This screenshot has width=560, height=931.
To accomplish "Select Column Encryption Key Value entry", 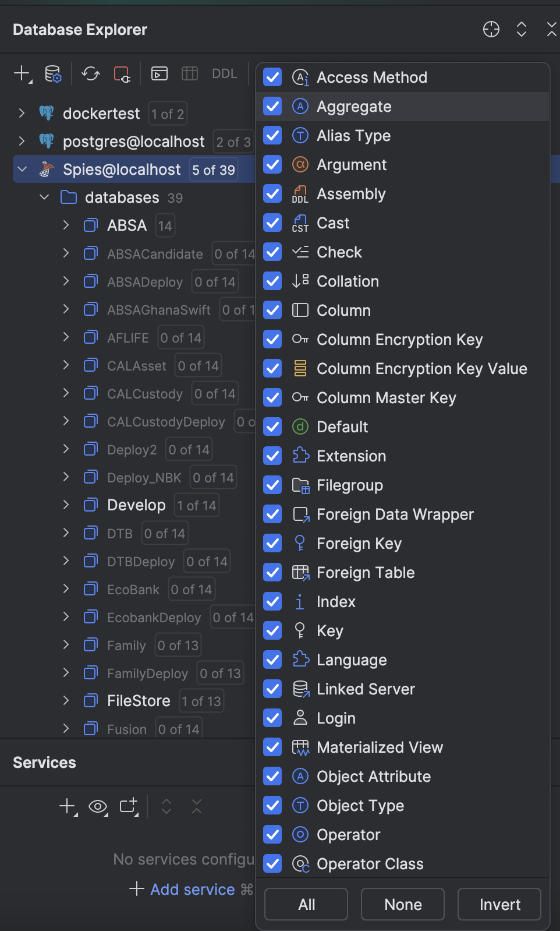I will click(421, 369).
